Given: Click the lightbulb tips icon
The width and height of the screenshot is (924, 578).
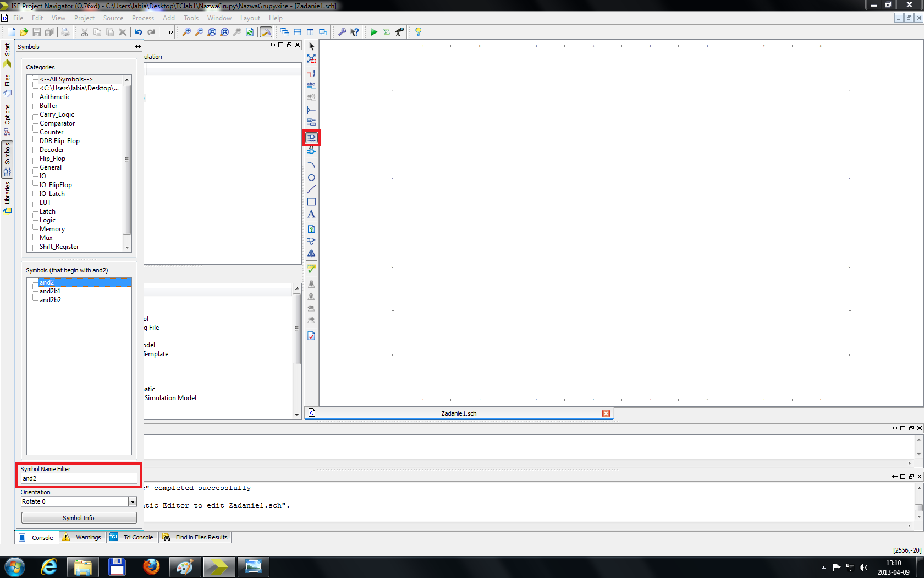Looking at the screenshot, I should click(x=418, y=32).
